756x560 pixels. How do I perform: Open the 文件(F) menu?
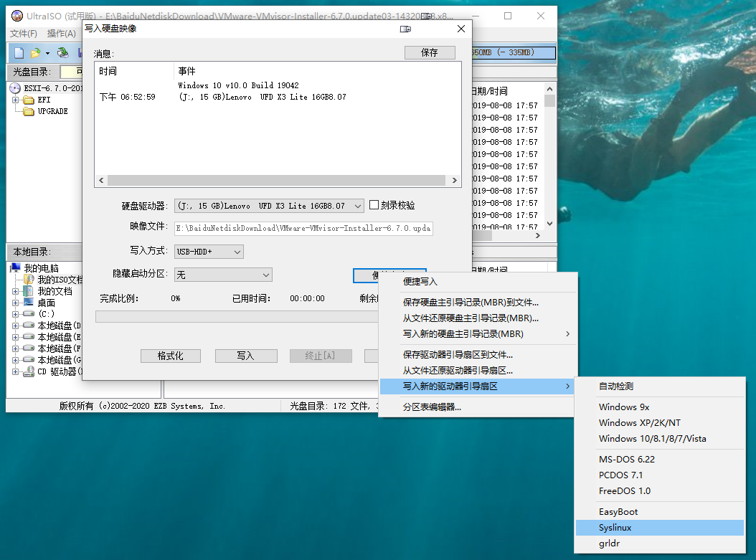coord(24,33)
